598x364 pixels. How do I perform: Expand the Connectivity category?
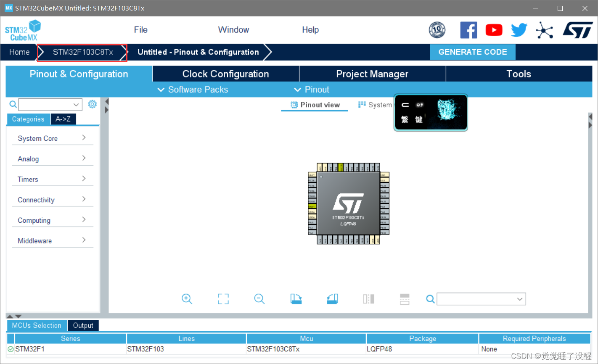(x=52, y=200)
